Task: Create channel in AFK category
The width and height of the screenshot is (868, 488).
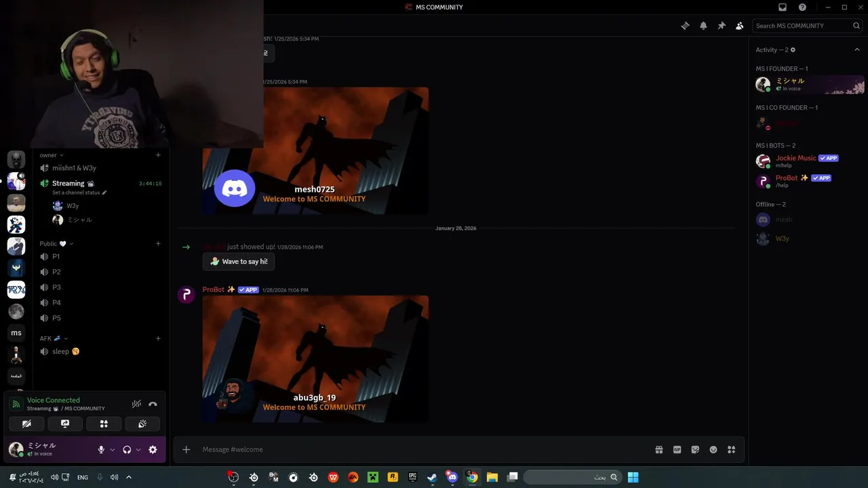Action: tap(158, 338)
